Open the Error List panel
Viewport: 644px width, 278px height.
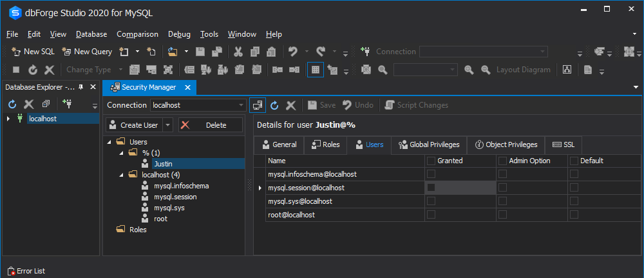26,271
